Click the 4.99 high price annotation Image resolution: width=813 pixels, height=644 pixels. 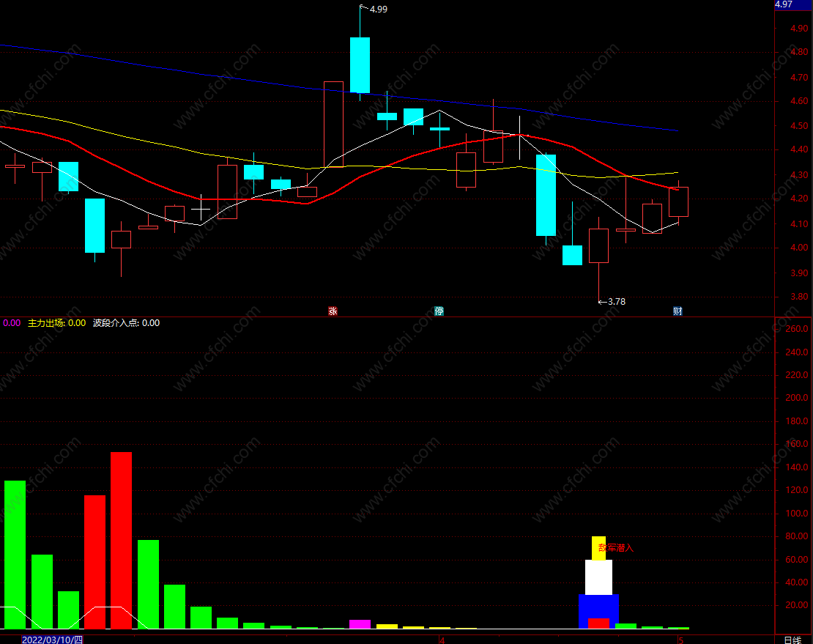(379, 10)
